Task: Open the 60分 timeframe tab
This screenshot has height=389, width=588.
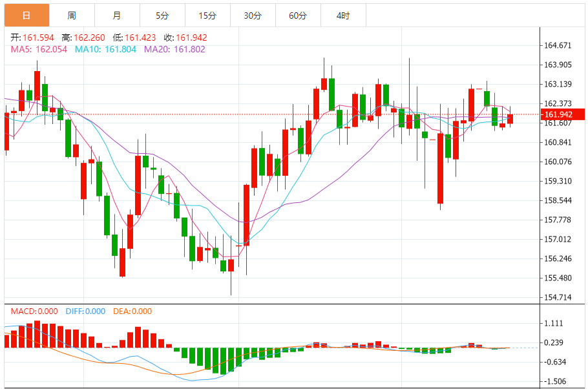Action: click(298, 16)
